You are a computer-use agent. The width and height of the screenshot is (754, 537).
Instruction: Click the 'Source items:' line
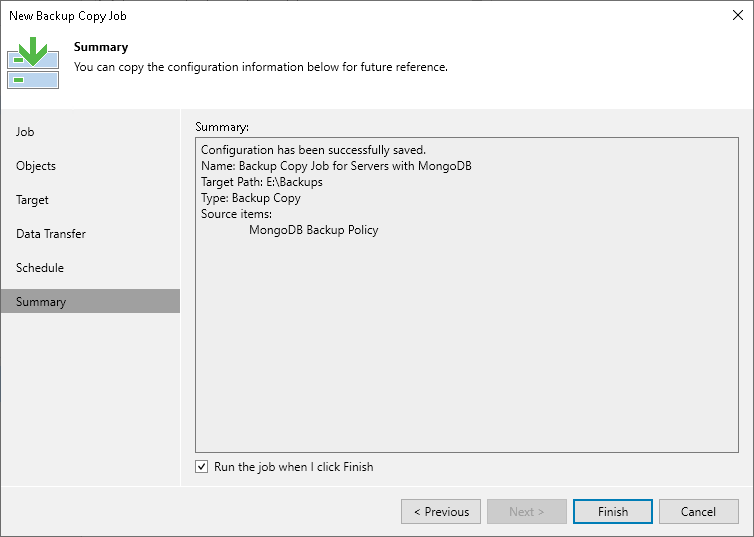(x=236, y=214)
